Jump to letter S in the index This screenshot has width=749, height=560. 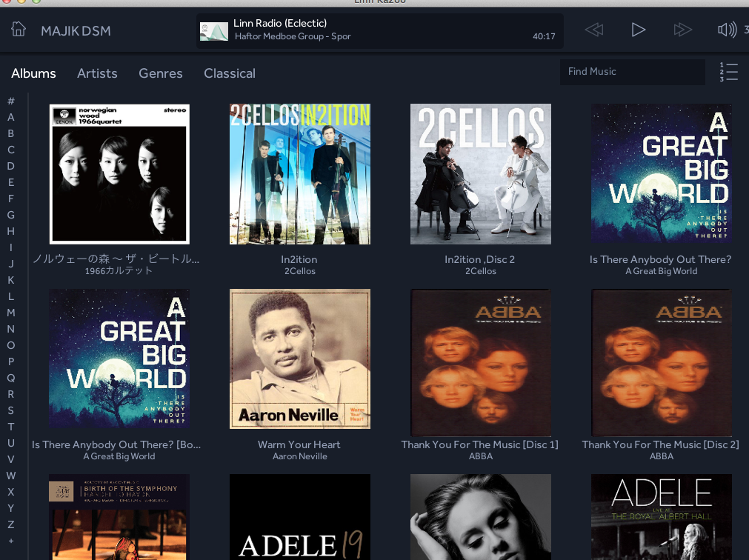(11, 410)
